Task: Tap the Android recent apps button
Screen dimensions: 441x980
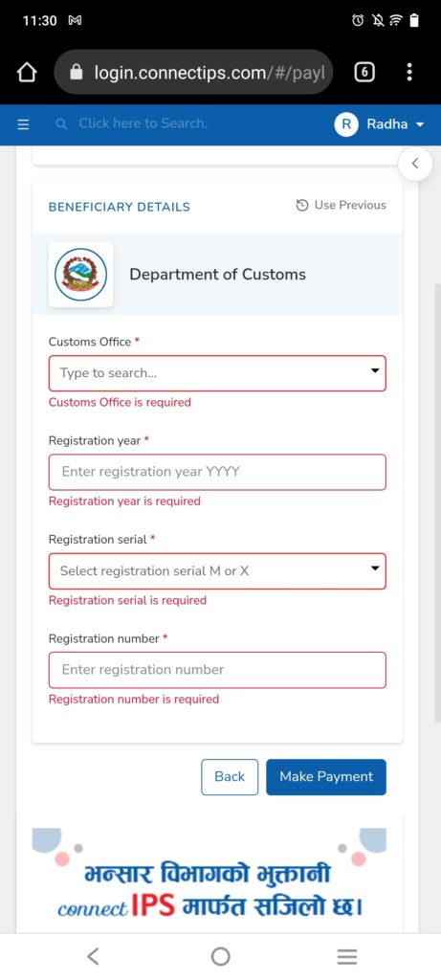Action: pyautogui.click(x=347, y=956)
